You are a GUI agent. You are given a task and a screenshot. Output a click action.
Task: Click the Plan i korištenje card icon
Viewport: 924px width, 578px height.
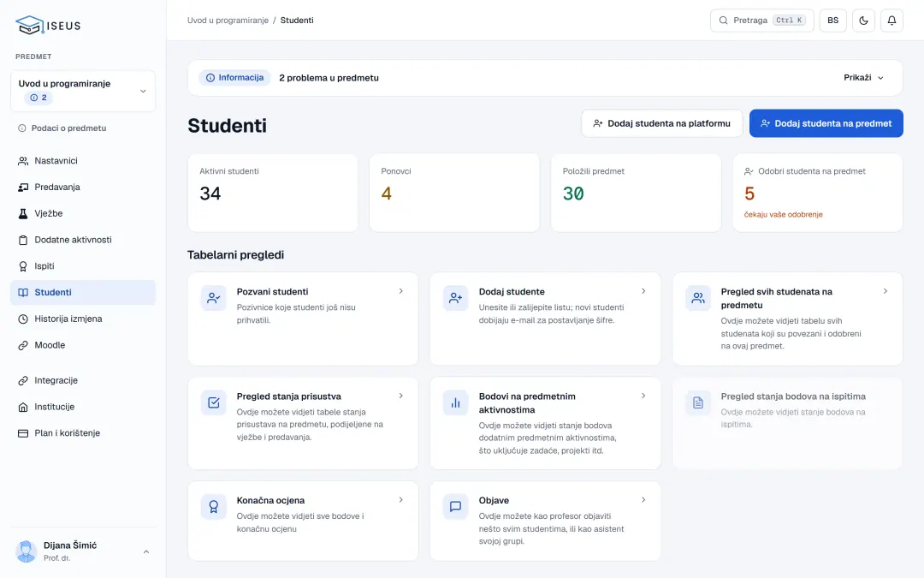tap(23, 433)
